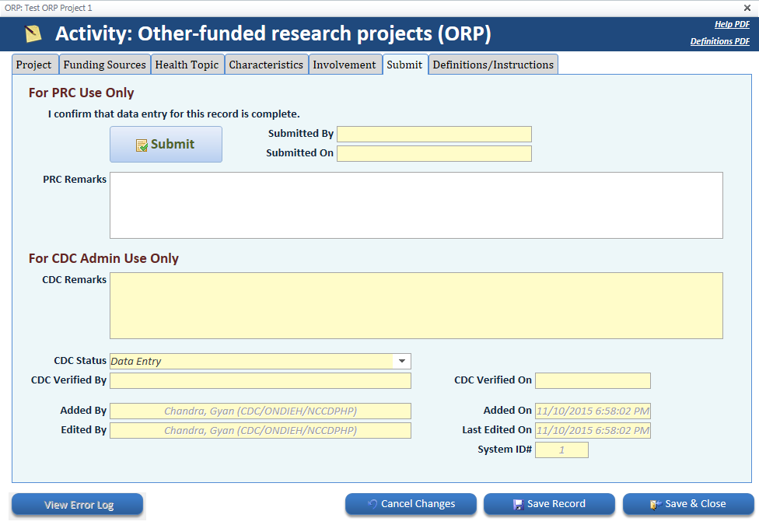Click the floppy disk icon on Save Record
This screenshot has width=759, height=532.
(x=519, y=505)
